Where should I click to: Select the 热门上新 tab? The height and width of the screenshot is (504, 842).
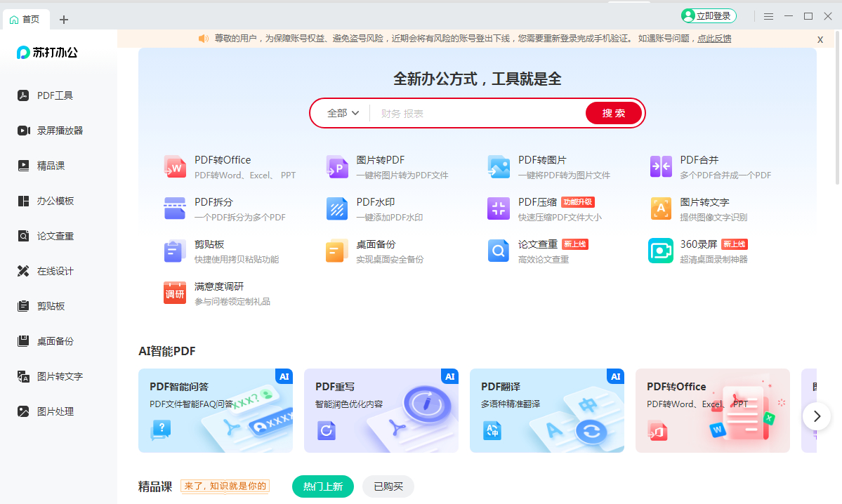323,486
